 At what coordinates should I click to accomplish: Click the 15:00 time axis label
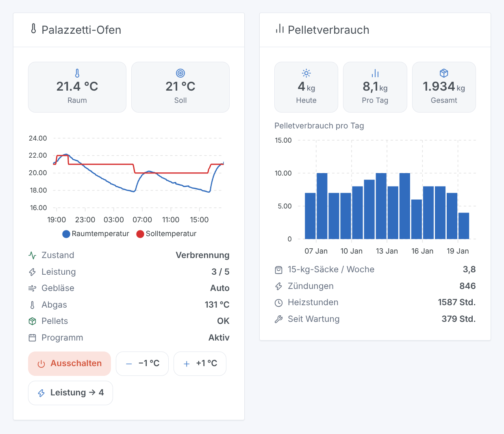coord(199,220)
